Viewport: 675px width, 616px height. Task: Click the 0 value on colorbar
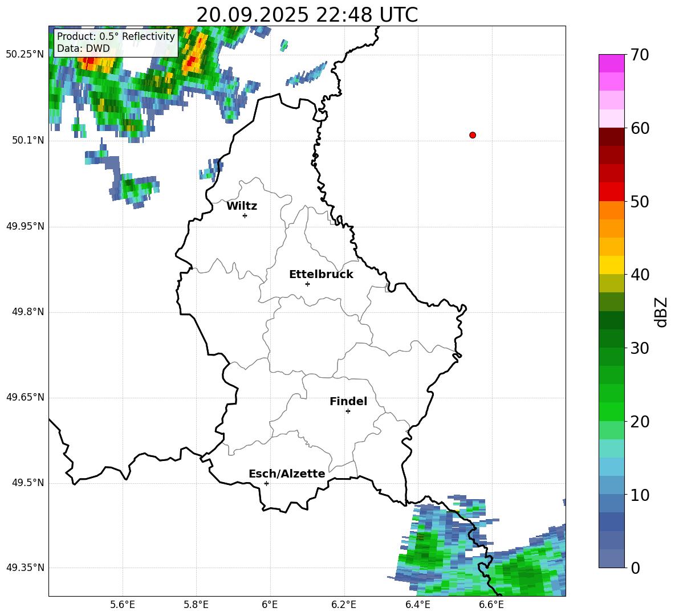(x=635, y=568)
